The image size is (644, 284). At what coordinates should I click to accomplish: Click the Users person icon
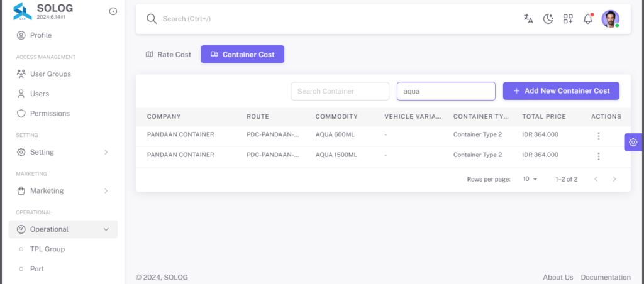tap(21, 94)
